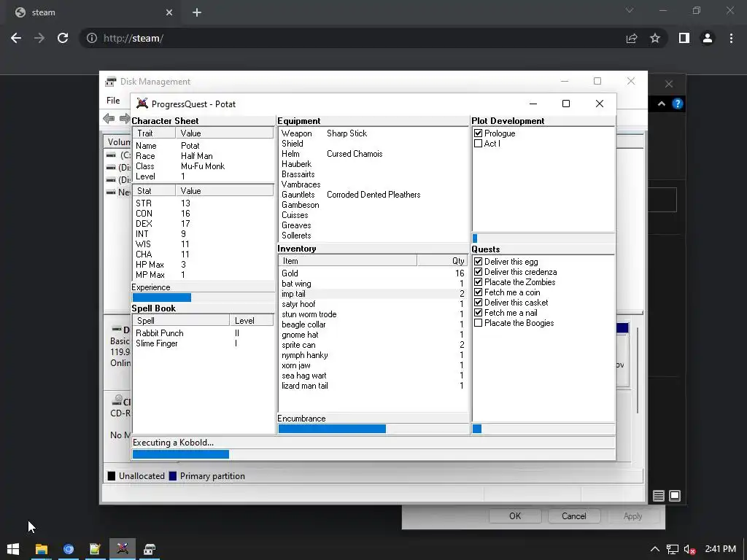
Task: Click the Level column header in Spell Book
Action: 252,321
